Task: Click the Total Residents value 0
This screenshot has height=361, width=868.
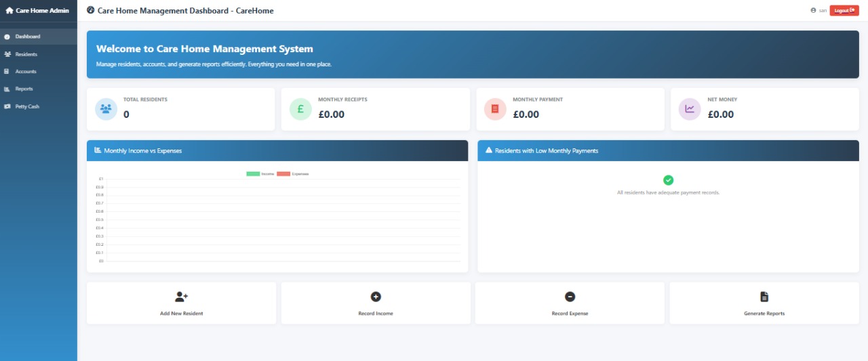Action: pyautogui.click(x=126, y=114)
